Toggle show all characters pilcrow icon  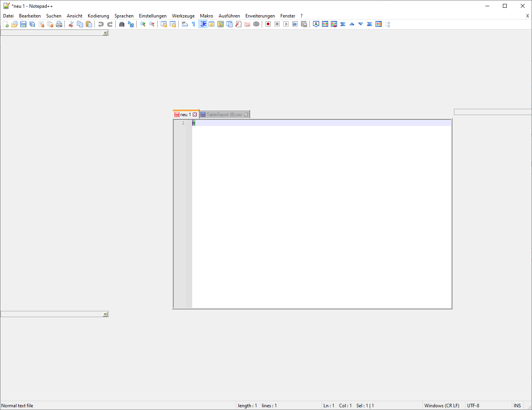pyautogui.click(x=194, y=24)
